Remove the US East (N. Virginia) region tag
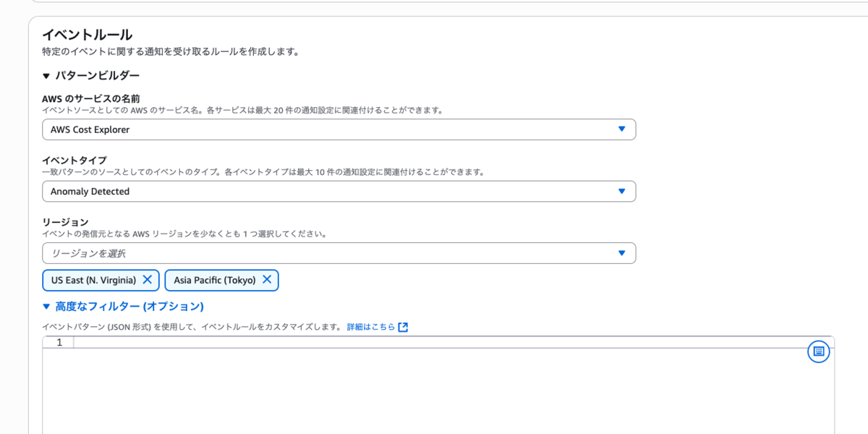 [x=148, y=280]
